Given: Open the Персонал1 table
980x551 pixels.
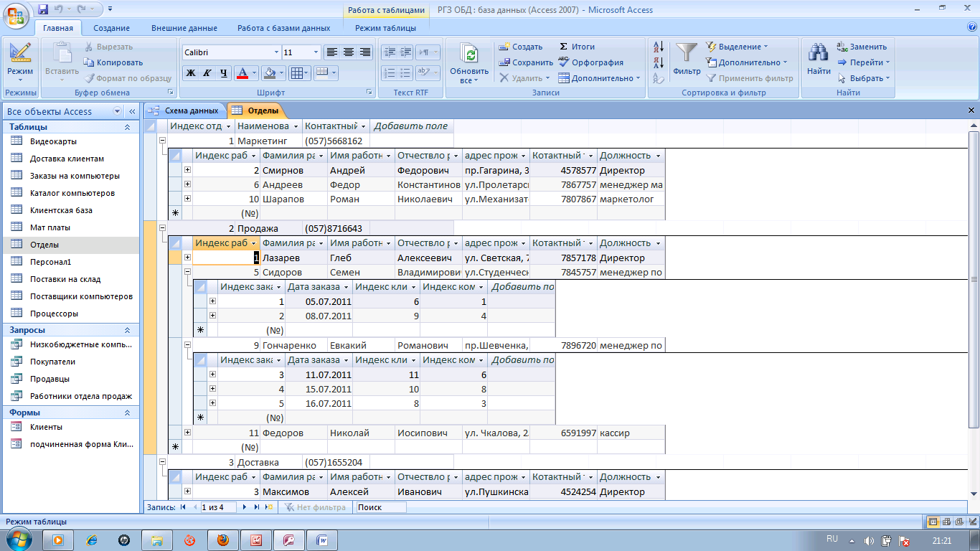Looking at the screenshot, I should [x=50, y=262].
